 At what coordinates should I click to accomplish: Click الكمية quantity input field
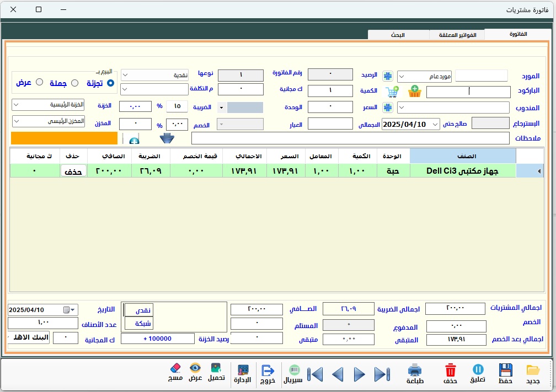330,91
